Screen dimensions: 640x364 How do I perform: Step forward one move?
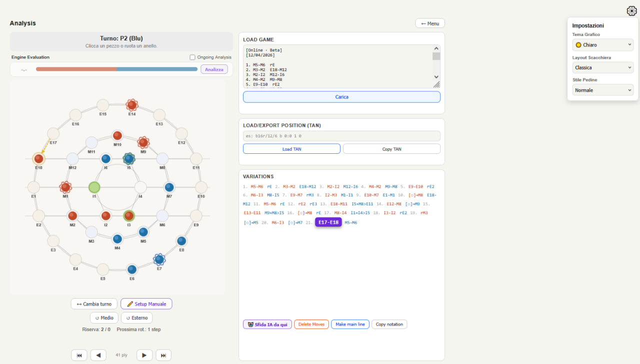(x=144, y=355)
